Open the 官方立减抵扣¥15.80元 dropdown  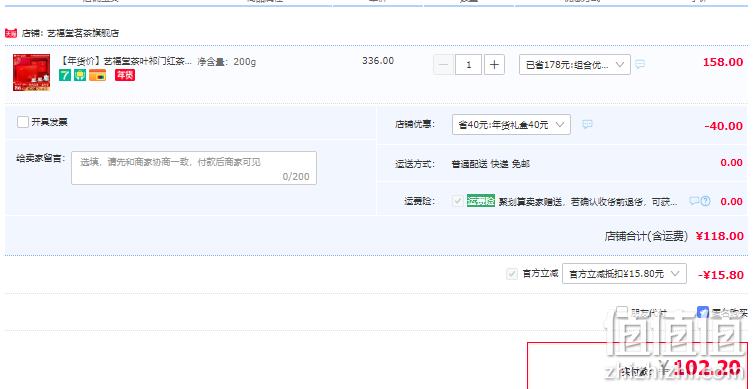coord(624,274)
